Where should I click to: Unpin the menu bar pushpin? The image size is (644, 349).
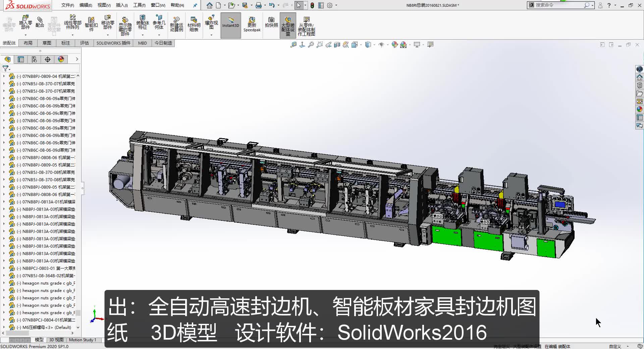click(195, 5)
